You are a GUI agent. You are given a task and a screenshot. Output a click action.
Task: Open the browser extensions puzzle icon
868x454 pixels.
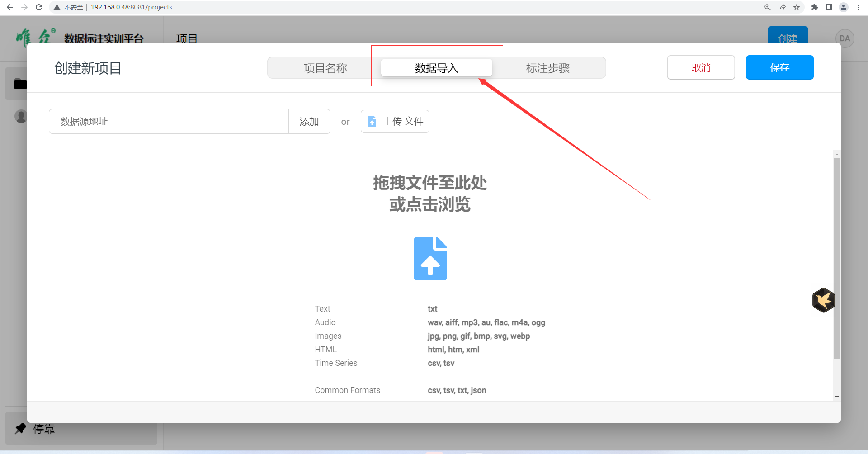click(x=815, y=7)
